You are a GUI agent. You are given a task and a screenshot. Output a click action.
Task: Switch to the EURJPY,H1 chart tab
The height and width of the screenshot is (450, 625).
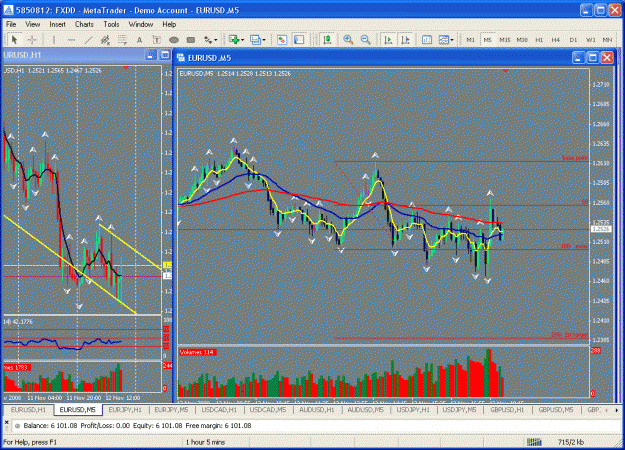tap(125, 410)
